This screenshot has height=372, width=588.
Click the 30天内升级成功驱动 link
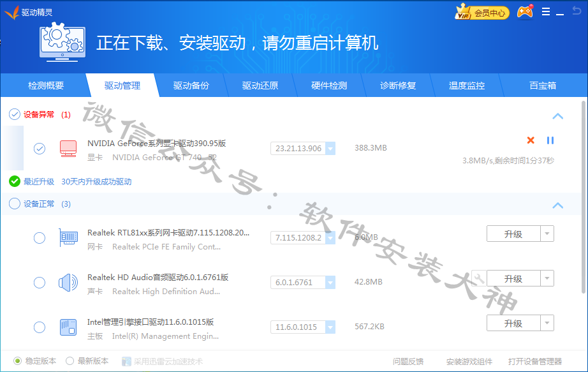click(96, 182)
